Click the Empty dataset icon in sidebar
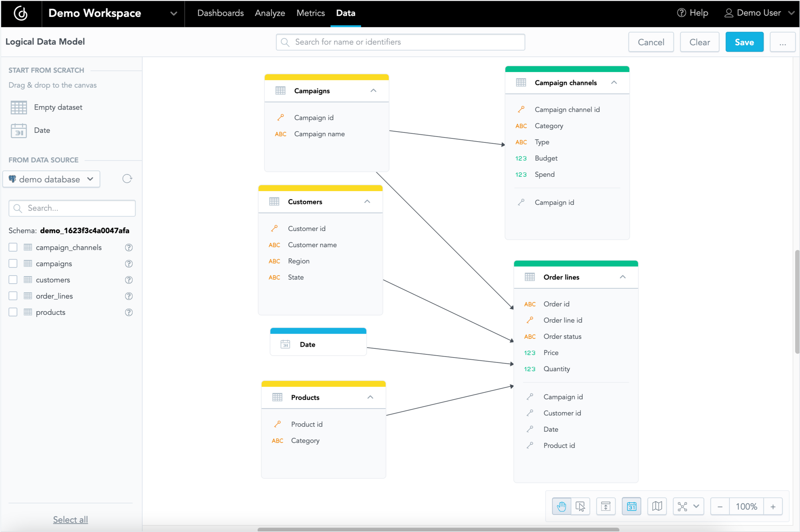Viewport: 800px width, 532px height. [18, 107]
